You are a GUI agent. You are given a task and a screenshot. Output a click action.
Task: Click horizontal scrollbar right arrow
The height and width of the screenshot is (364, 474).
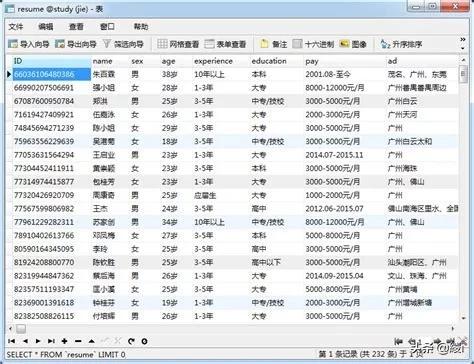pyautogui.click(x=453, y=329)
